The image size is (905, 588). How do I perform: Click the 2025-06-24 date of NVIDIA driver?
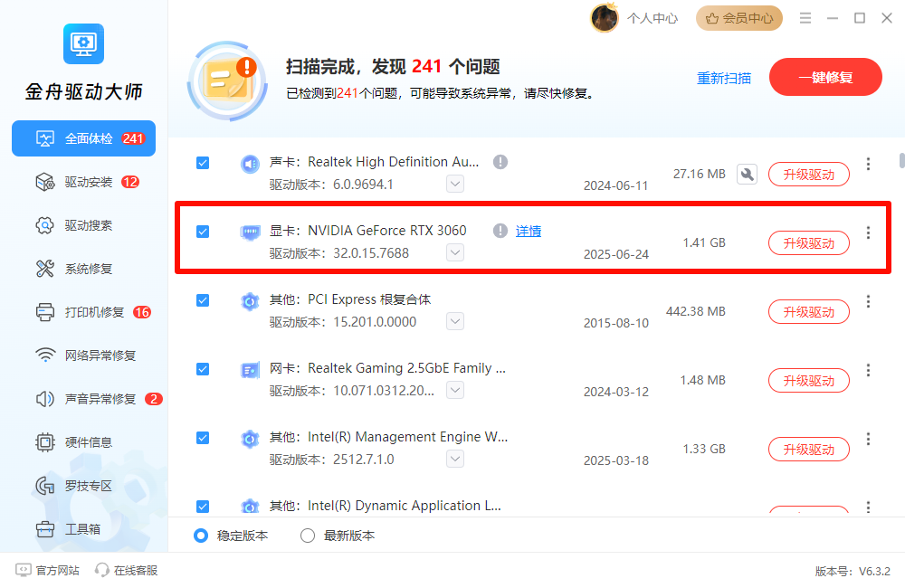(615, 254)
